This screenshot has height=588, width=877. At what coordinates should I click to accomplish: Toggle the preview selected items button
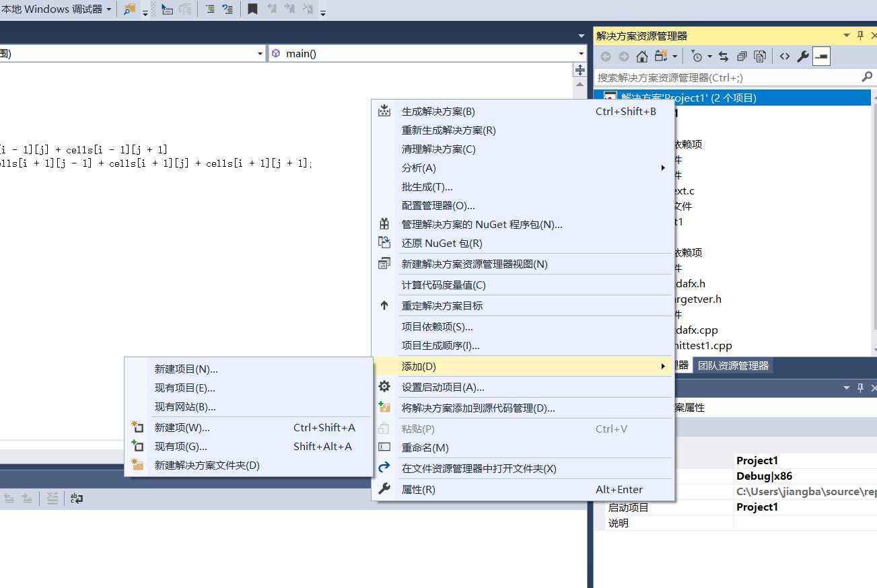(821, 57)
